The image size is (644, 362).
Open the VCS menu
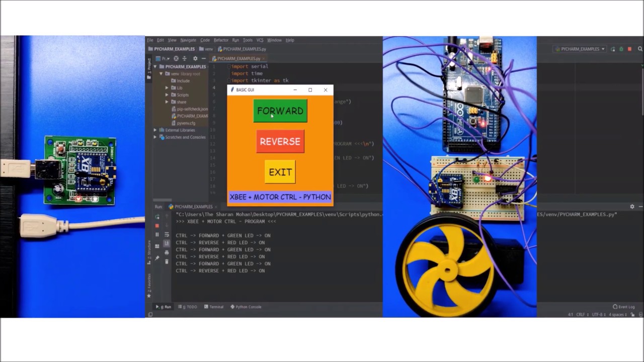coord(260,40)
